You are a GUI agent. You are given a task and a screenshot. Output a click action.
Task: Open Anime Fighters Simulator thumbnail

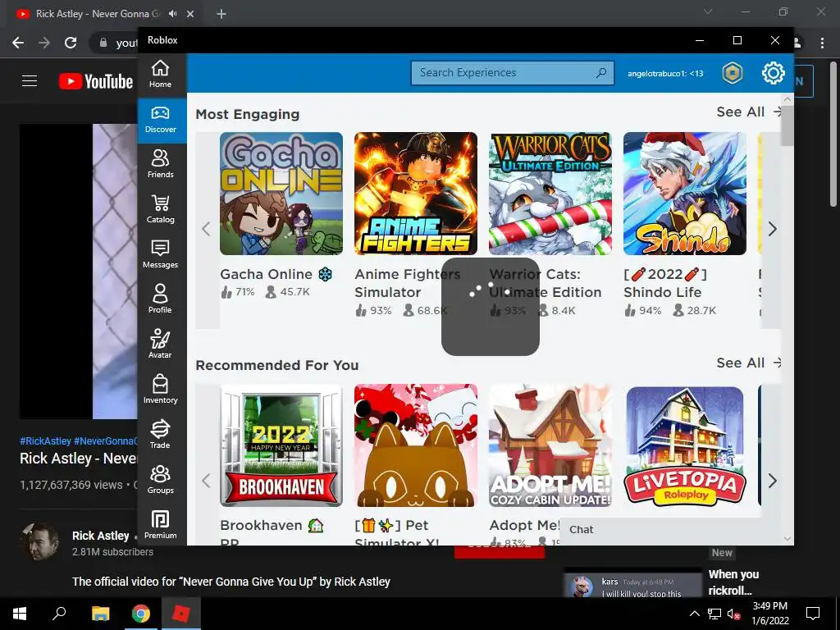click(416, 194)
